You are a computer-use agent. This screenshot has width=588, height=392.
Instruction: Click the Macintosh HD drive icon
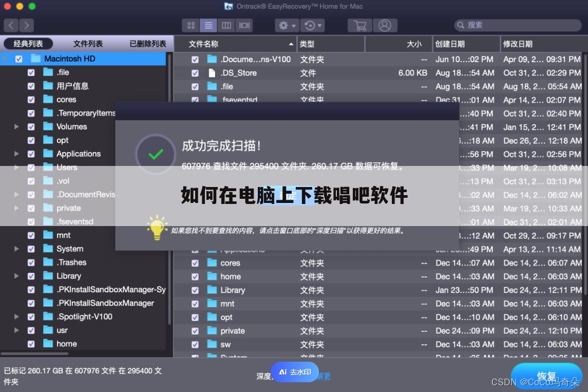[x=35, y=59]
